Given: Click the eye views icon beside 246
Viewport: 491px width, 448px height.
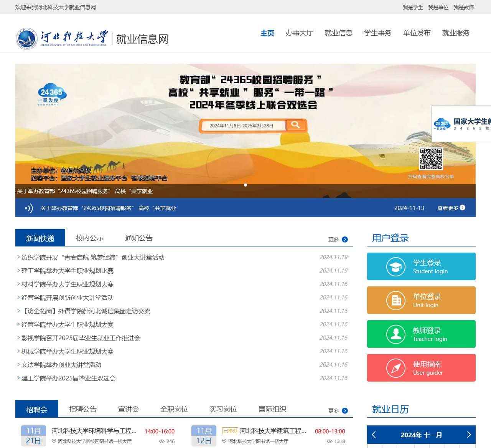Looking at the screenshot, I should coord(162,441).
